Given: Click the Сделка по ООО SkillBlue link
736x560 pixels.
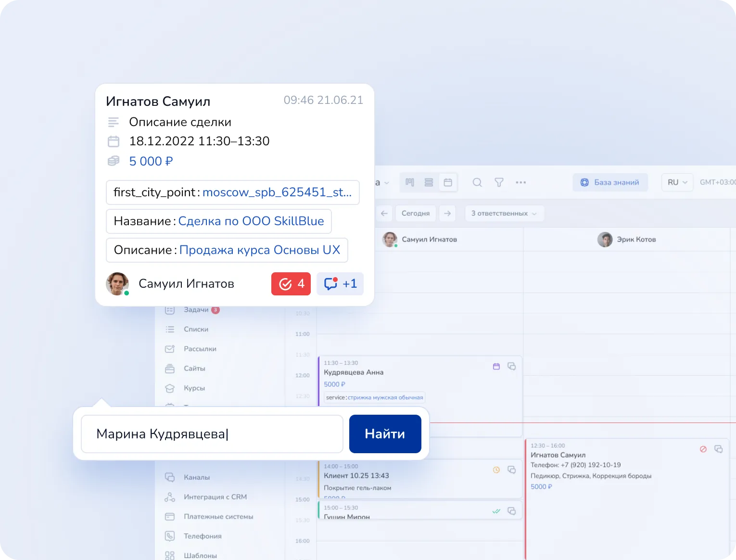Looking at the screenshot, I should 251,221.
